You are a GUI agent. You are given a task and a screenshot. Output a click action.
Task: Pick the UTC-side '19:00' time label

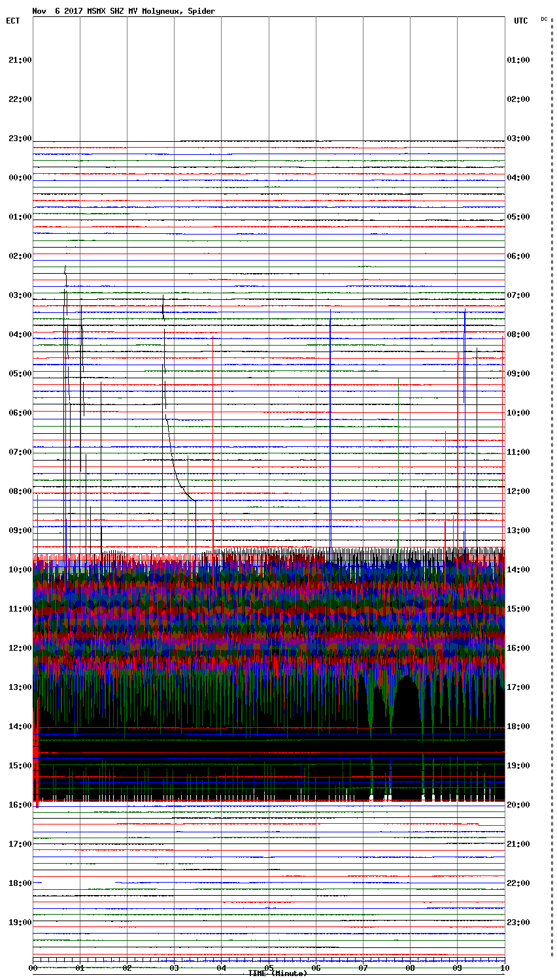click(518, 766)
